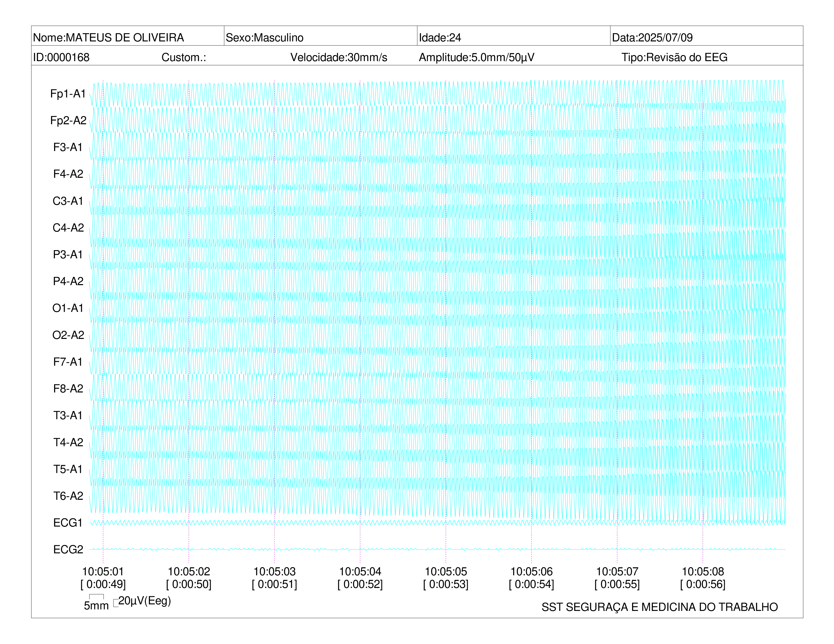Click the 10:05:08 time marker label
This screenshot has width=834, height=644.
(x=703, y=572)
